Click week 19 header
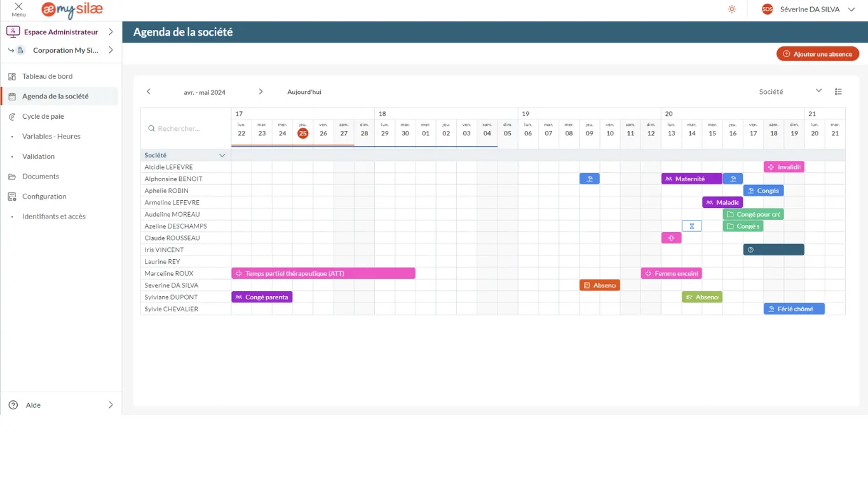 [526, 114]
